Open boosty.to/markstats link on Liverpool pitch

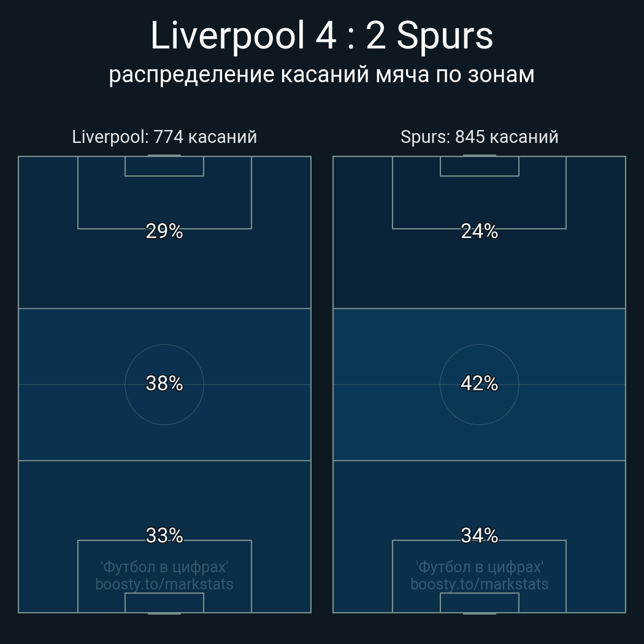(x=164, y=584)
